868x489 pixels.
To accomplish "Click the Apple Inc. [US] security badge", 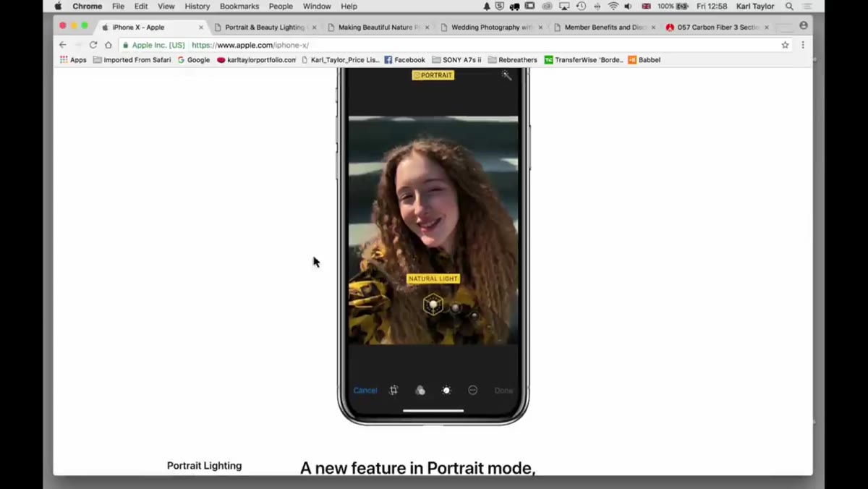I will [153, 45].
